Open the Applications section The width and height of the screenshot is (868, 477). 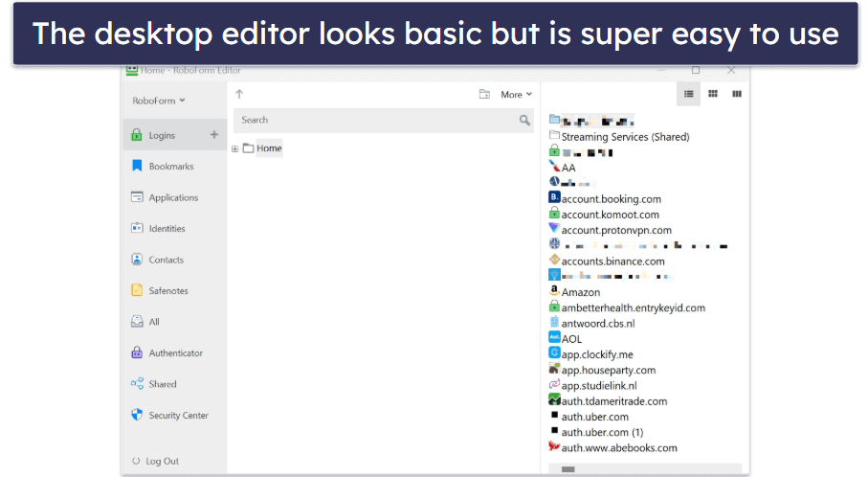click(175, 197)
